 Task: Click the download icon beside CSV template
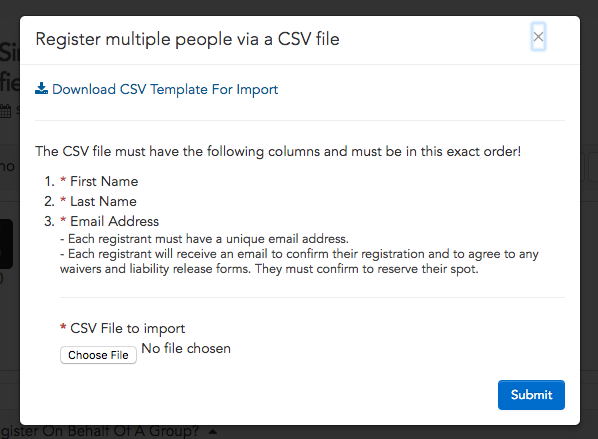tap(41, 88)
